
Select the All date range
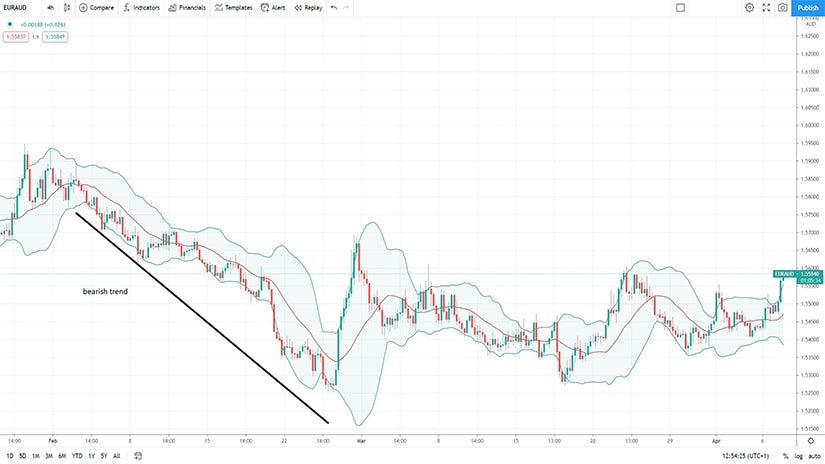click(117, 456)
